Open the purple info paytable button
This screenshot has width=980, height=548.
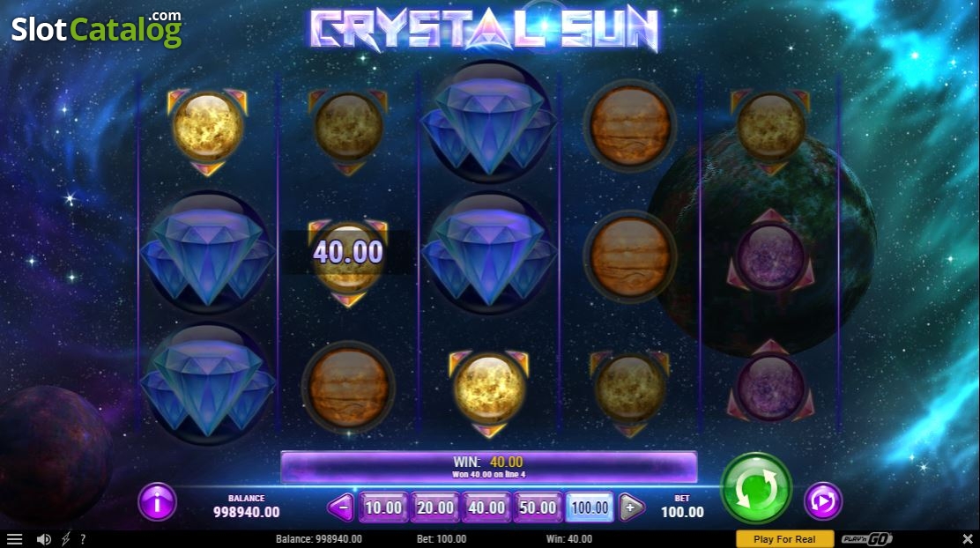[157, 502]
